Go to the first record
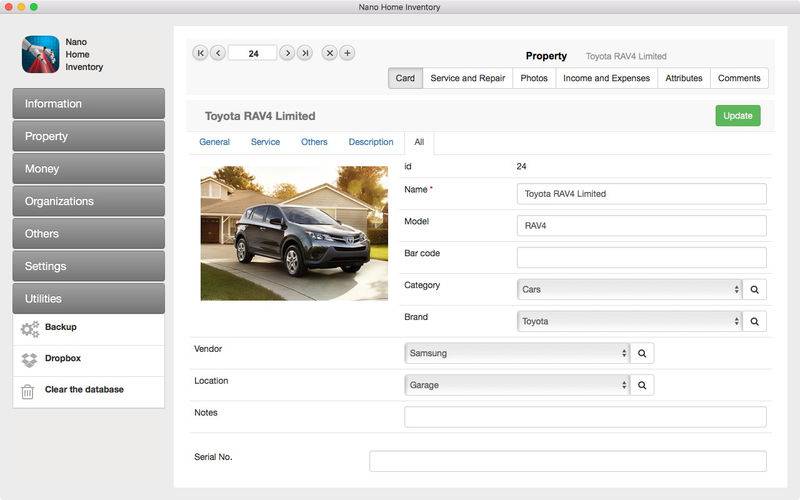 [201, 53]
